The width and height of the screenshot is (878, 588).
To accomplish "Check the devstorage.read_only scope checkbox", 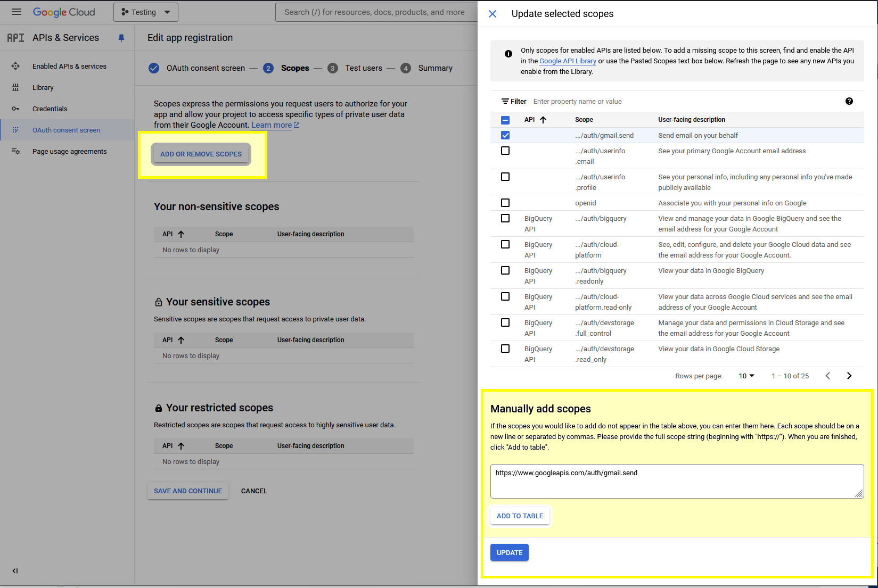I will tap(505, 349).
